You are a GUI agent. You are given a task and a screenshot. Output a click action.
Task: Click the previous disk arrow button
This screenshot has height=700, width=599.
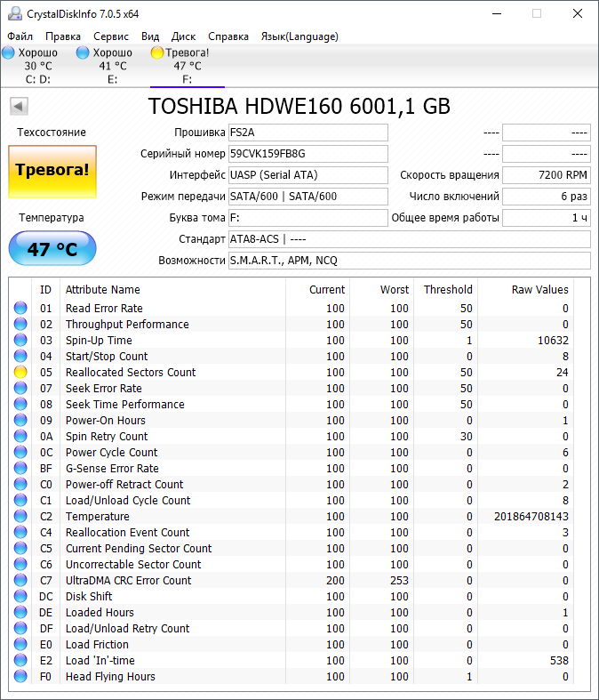click(x=19, y=106)
